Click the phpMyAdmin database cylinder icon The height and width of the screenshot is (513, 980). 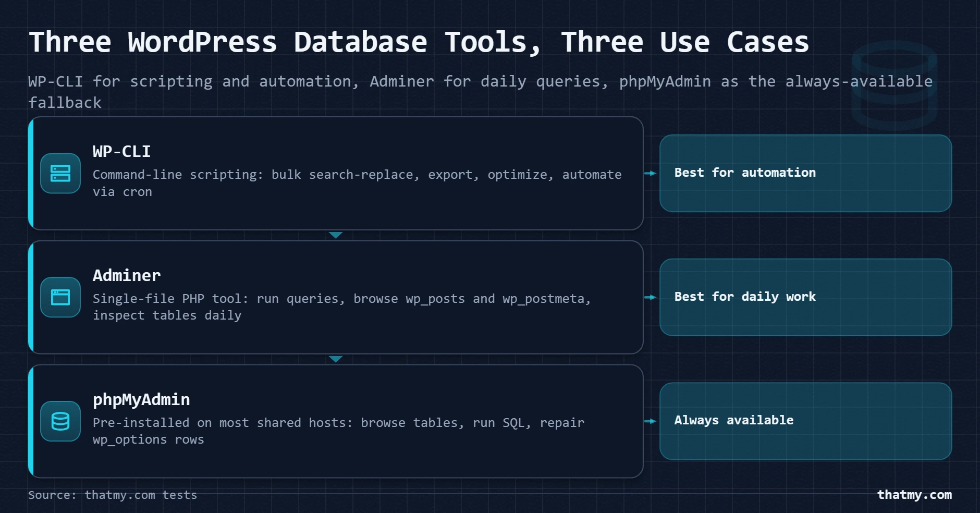[x=60, y=421]
